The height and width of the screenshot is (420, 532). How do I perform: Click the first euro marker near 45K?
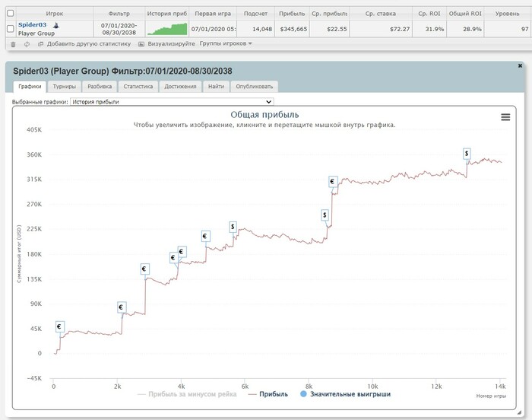60,326
